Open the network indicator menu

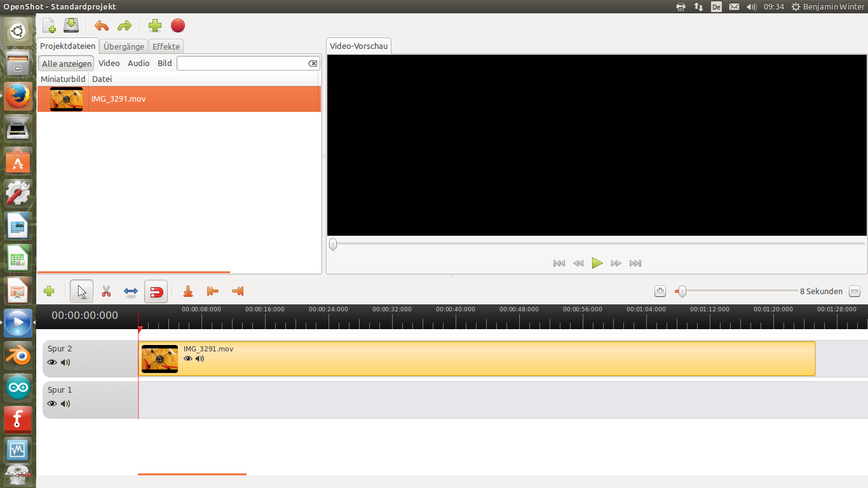pyautogui.click(x=698, y=6)
